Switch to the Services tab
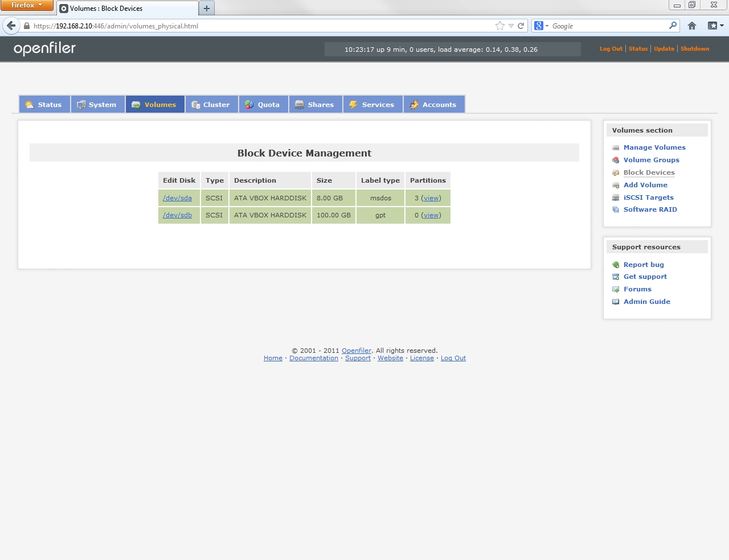 (372, 105)
